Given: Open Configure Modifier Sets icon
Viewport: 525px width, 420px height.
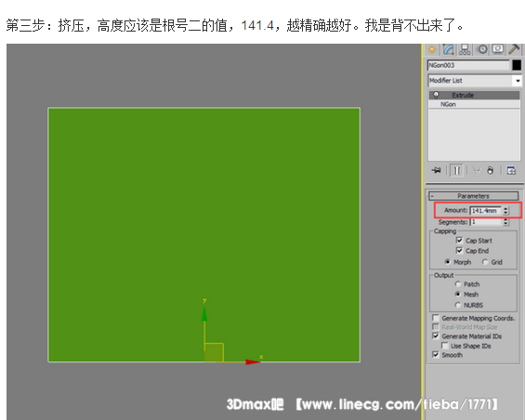Looking at the screenshot, I should tap(511, 170).
